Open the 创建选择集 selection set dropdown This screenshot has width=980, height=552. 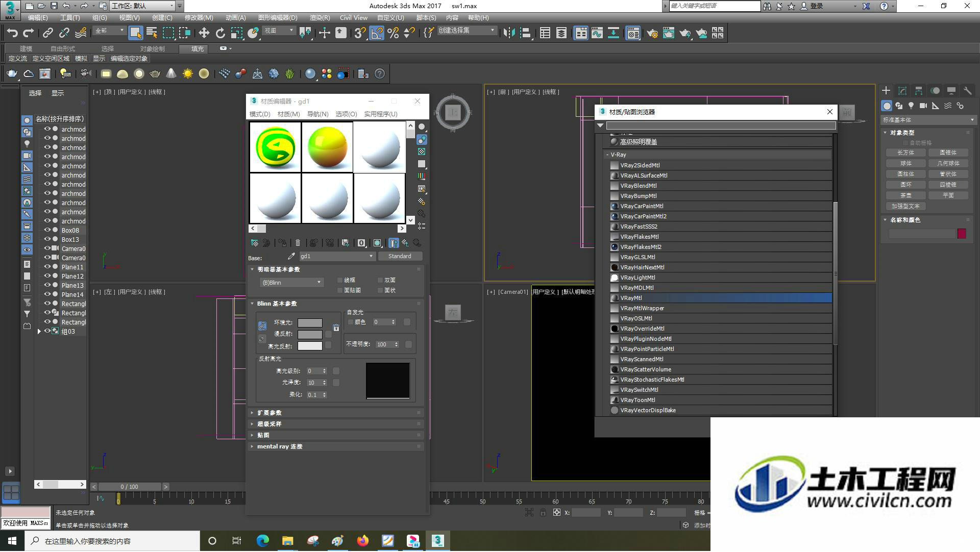pos(467,31)
